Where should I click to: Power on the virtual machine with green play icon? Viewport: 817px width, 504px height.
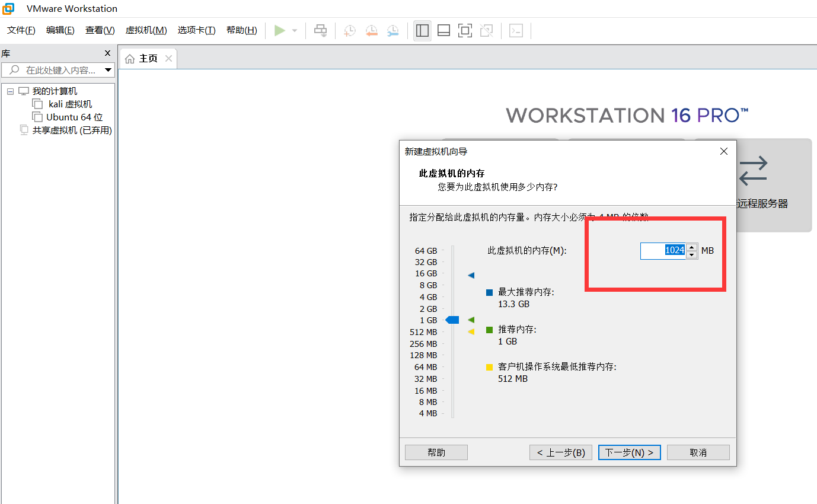280,31
